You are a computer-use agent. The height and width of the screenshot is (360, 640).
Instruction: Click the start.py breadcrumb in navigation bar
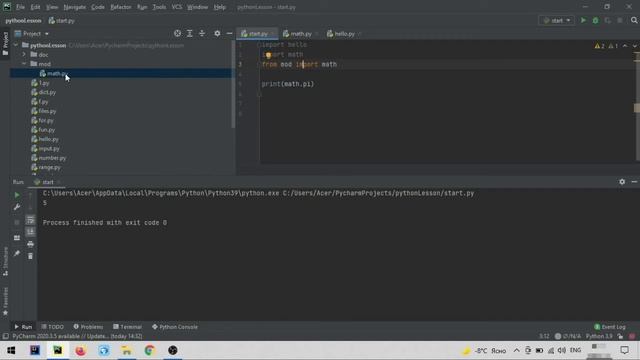[62, 20]
